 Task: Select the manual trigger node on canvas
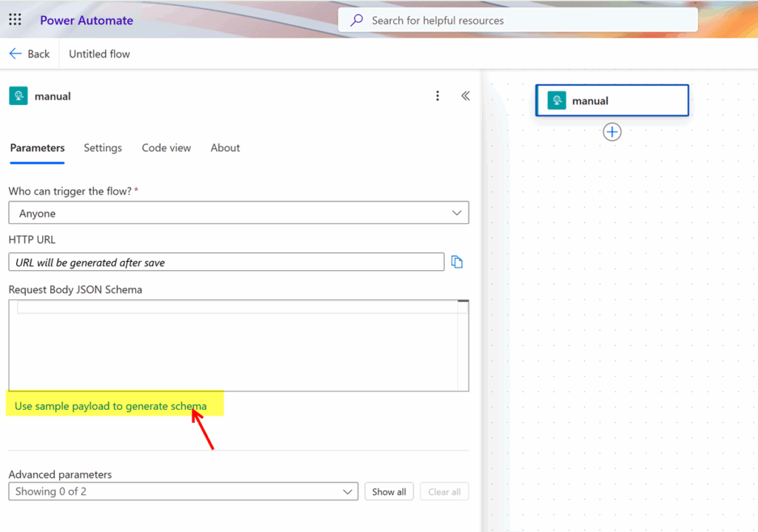tap(611, 101)
